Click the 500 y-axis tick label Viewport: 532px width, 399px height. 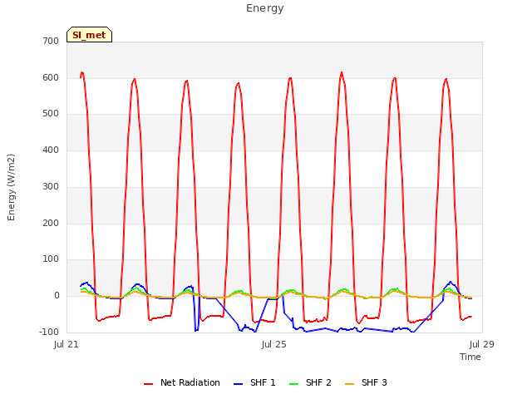51,114
